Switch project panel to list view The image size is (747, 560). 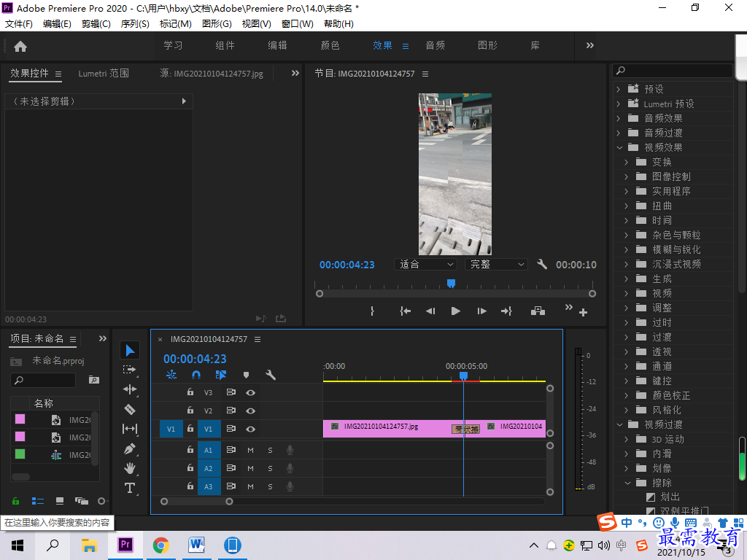pos(38,501)
